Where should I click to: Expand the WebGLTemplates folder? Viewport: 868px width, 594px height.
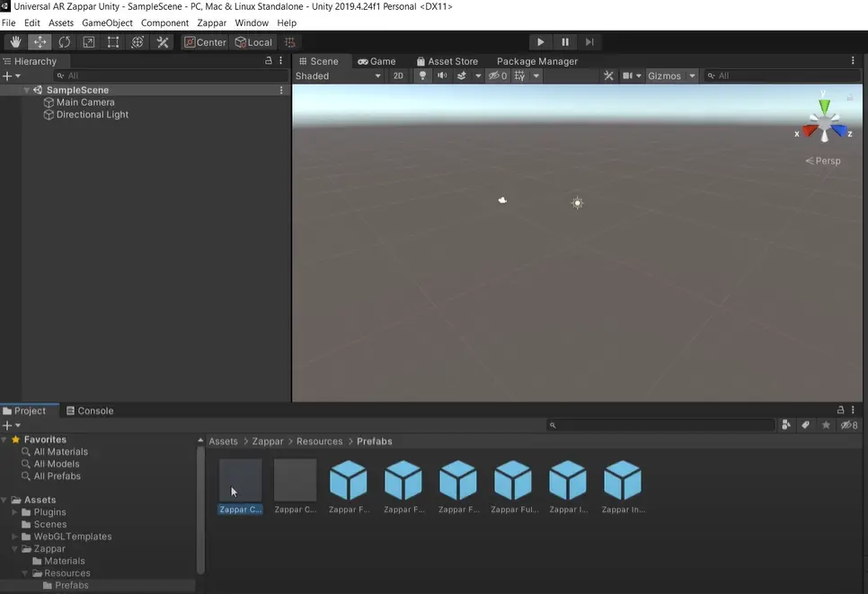(14, 536)
